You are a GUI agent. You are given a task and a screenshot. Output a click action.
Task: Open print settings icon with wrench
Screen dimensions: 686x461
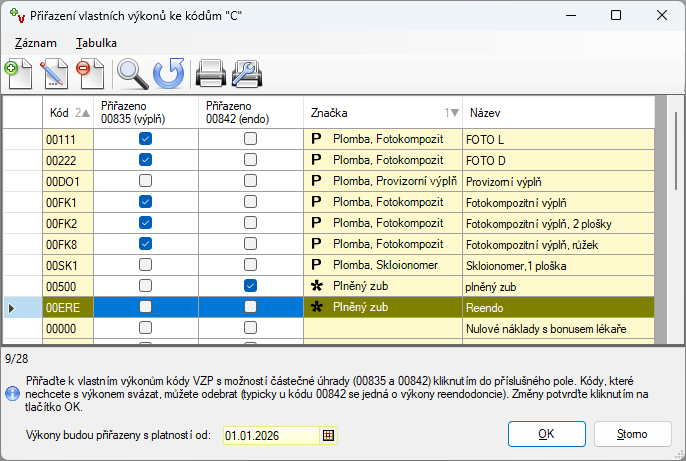click(x=246, y=73)
